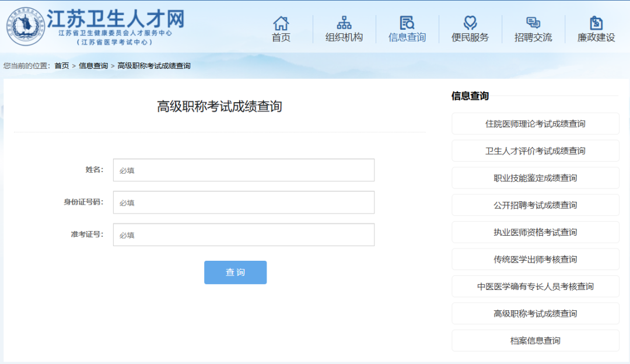
Task: Open 档案信息查询 in the sidebar
Action: pos(535,341)
